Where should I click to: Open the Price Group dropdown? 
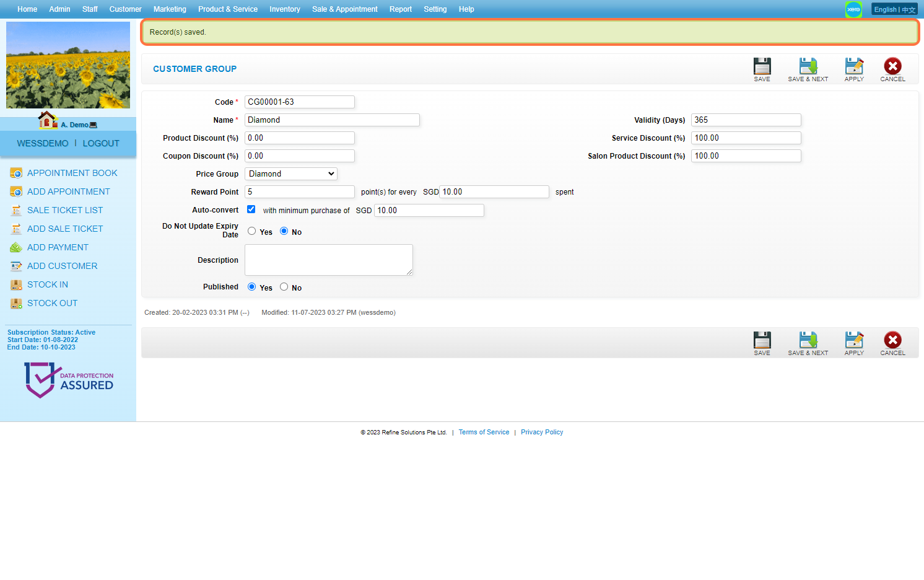[291, 174]
